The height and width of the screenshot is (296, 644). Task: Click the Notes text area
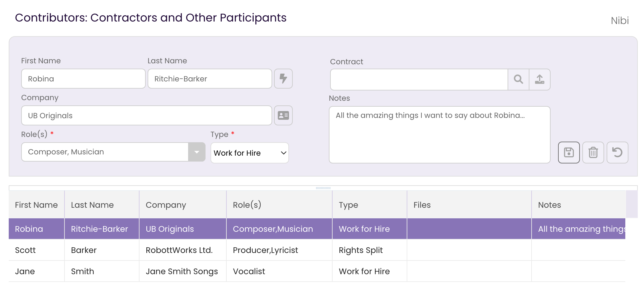[439, 135]
